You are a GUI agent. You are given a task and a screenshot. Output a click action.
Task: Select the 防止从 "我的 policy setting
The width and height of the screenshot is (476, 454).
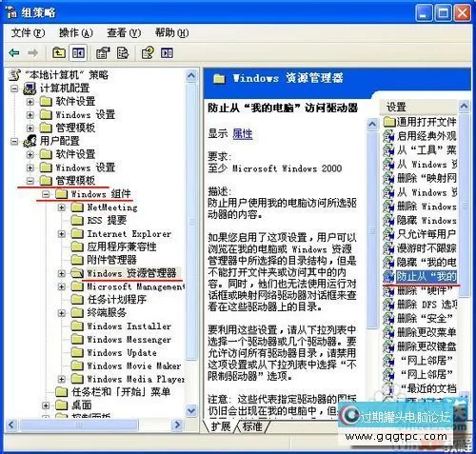[x=426, y=277]
